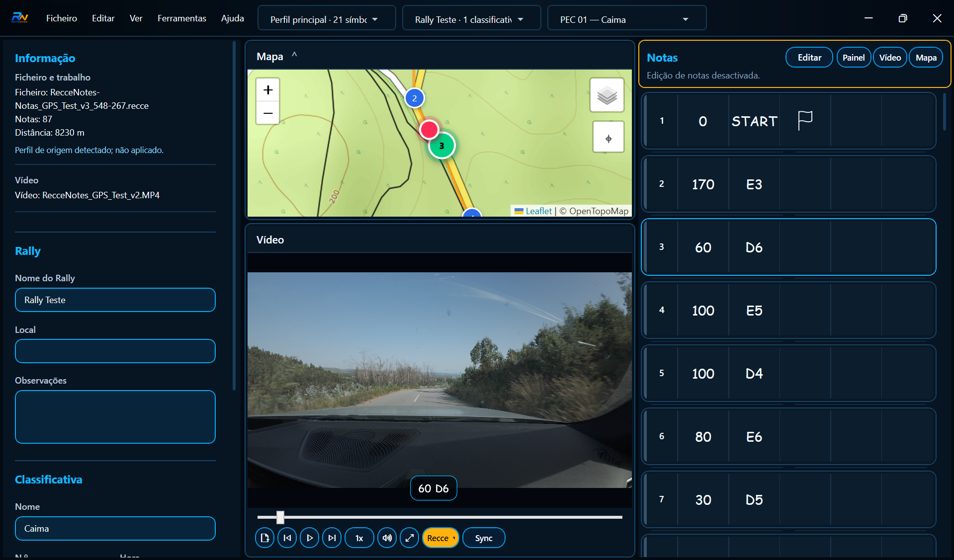Open the Recce mode dropdown
Viewport: 954px width, 560px height.
(x=440, y=538)
